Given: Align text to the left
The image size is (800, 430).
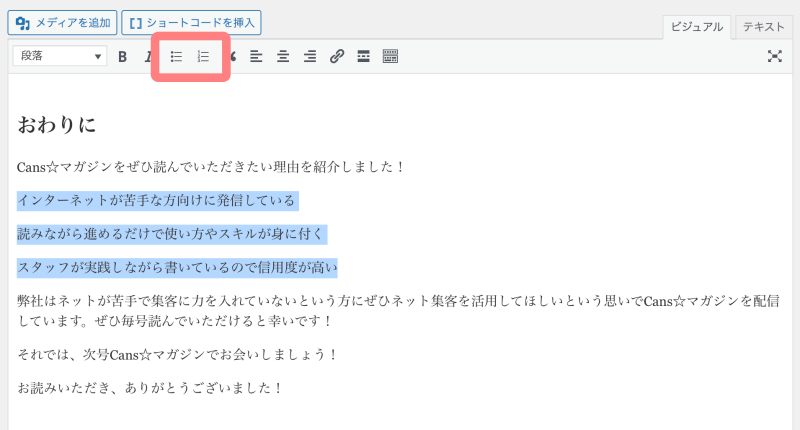Looking at the screenshot, I should 256,57.
